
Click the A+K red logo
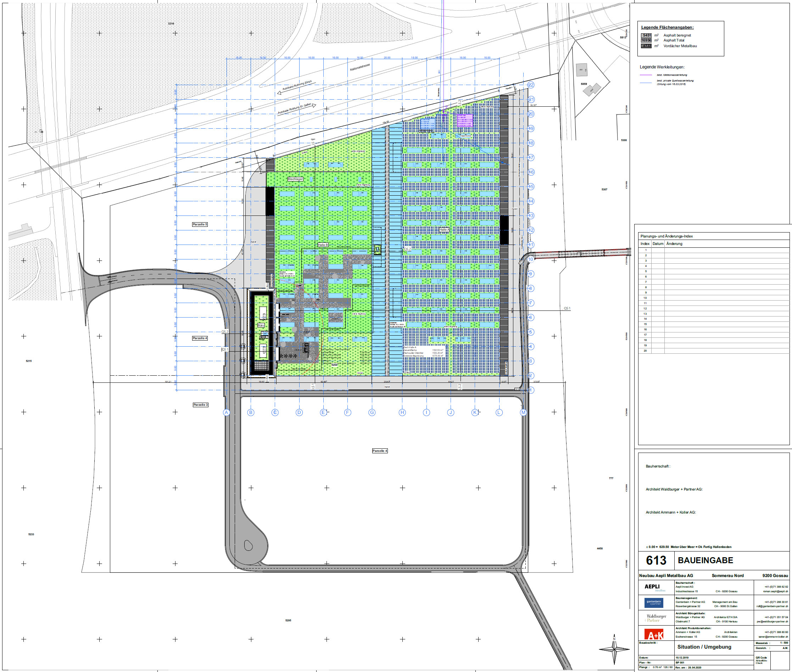654,635
